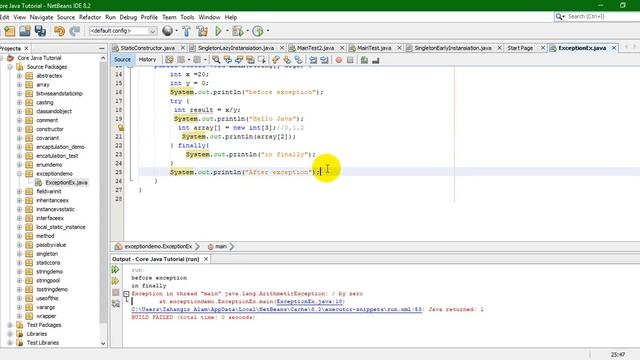This screenshot has width=640, height=360.
Task: Click the Comment icon in editor toolbar
Action: click(364, 60)
